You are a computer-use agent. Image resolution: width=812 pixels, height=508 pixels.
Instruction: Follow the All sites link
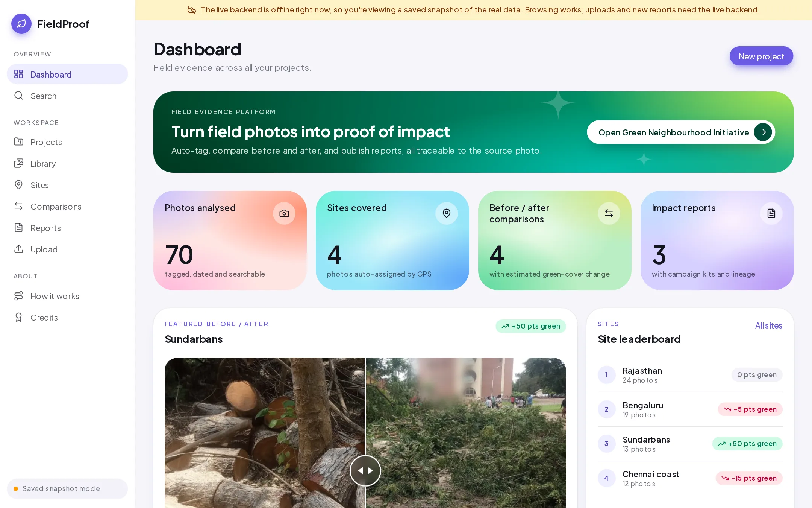click(768, 325)
